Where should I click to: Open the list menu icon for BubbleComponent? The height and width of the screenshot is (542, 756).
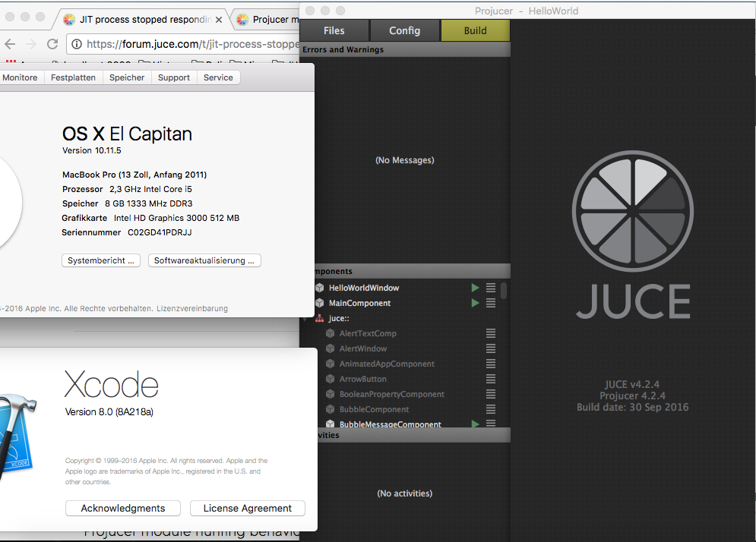pos(491,409)
